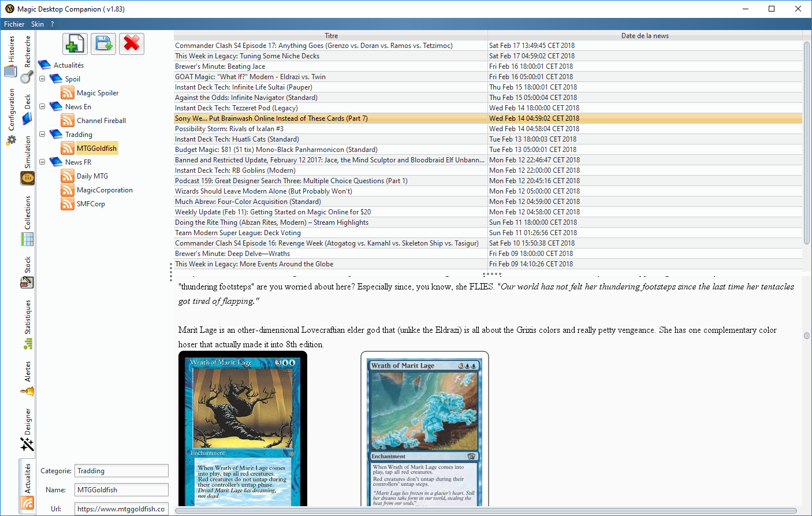
Task: Click the Url input field
Action: pyautogui.click(x=121, y=509)
